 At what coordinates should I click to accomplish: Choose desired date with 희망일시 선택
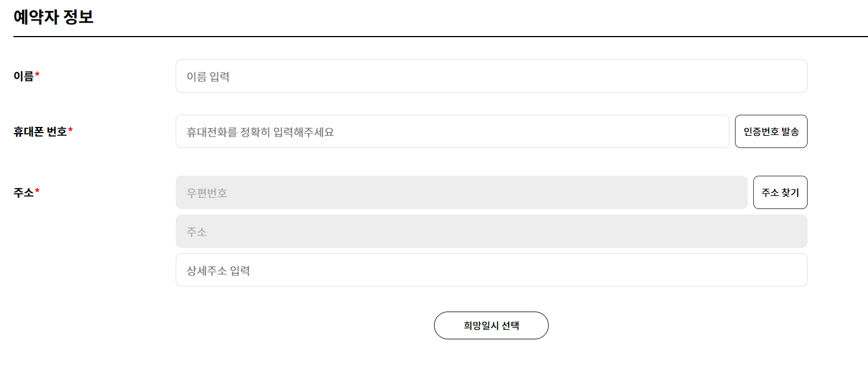click(x=491, y=325)
